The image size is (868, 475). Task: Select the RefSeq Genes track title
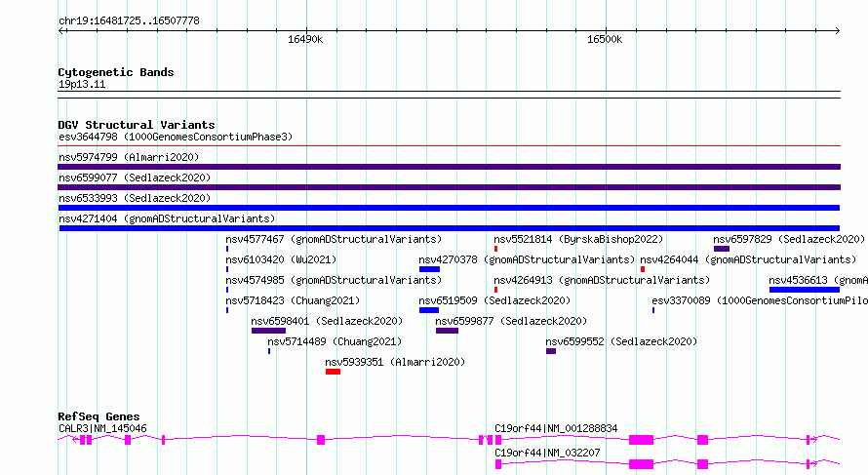pos(99,416)
